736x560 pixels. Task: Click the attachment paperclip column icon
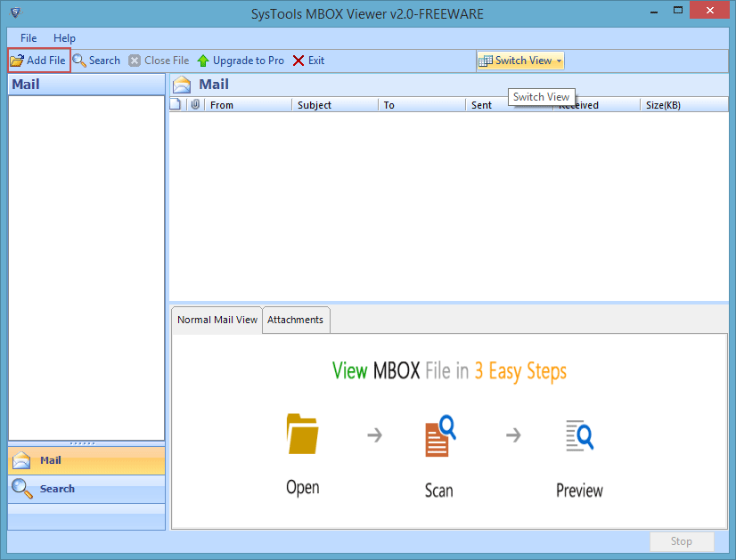pyautogui.click(x=196, y=104)
